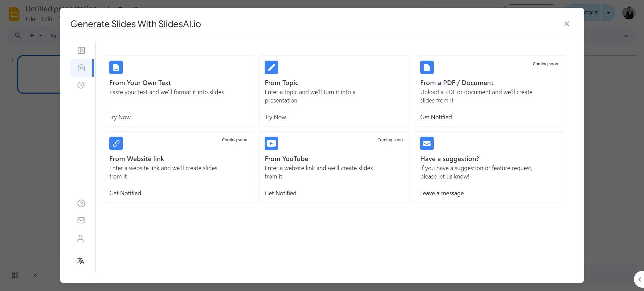This screenshot has height=291, width=644.
Task: Open the history clock icon
Action: coord(81,85)
